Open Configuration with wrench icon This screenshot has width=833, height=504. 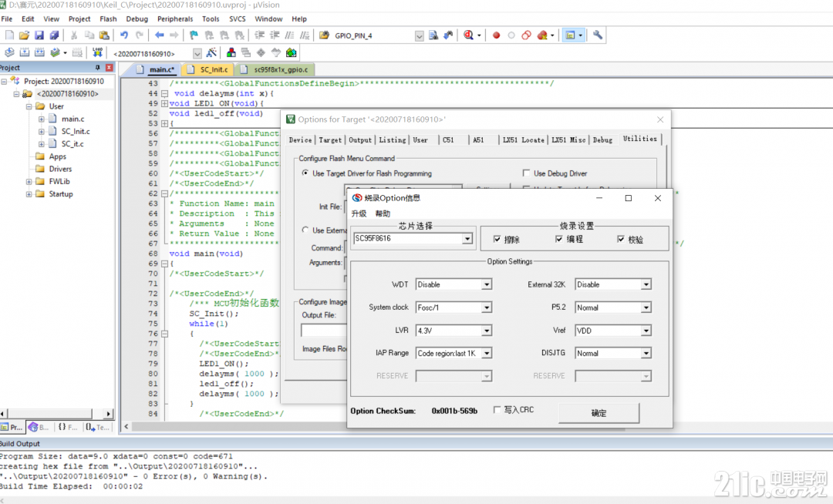598,35
